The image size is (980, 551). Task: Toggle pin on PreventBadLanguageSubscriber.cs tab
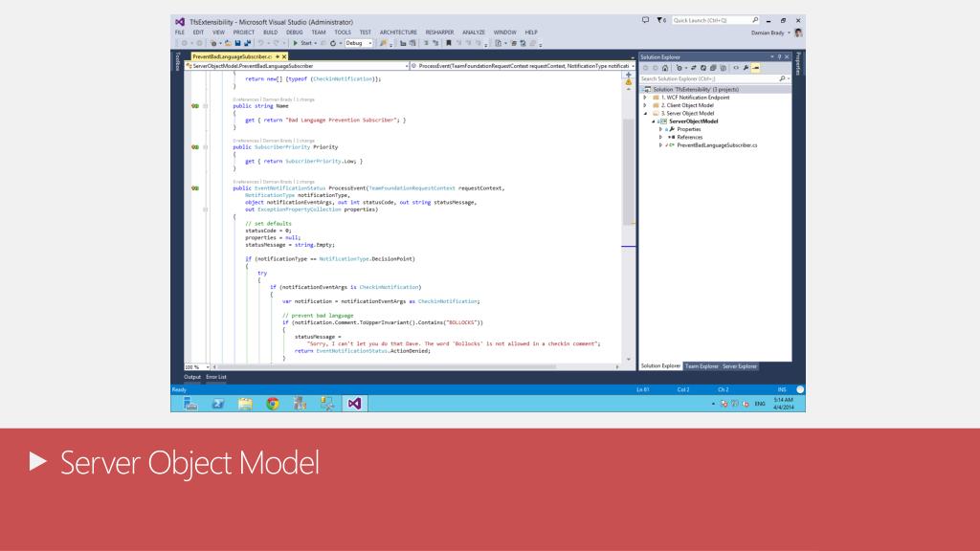(278, 56)
